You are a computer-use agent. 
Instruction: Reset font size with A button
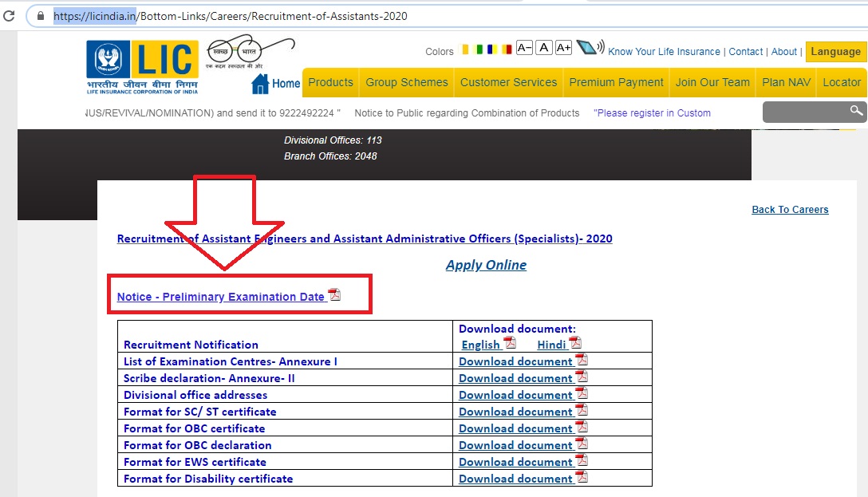coord(544,48)
